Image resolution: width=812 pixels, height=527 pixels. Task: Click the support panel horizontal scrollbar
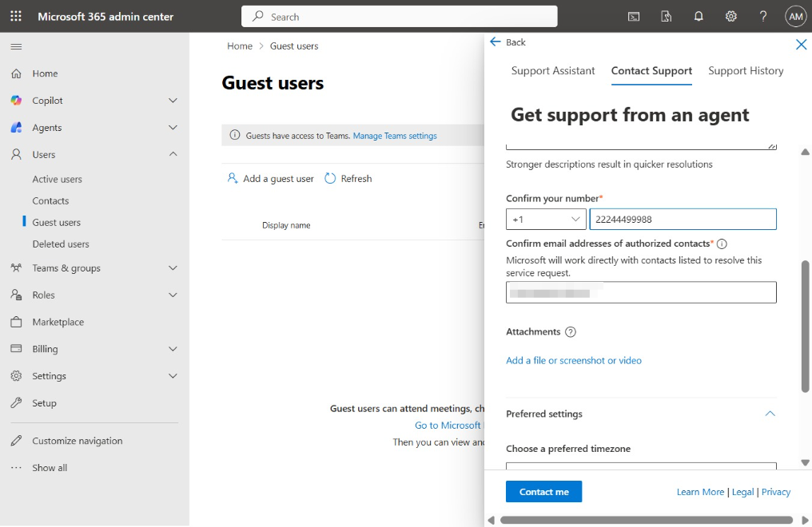point(647,520)
